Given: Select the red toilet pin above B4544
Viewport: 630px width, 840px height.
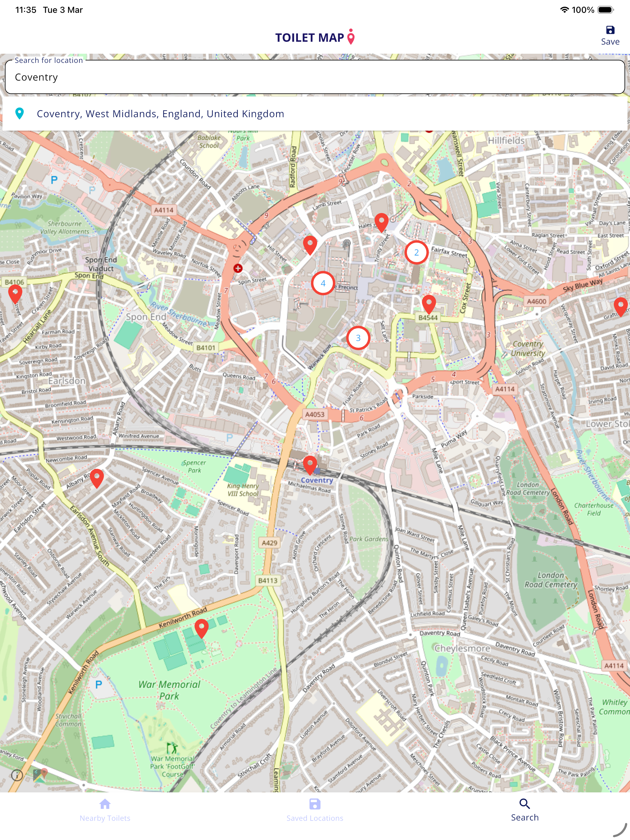Looking at the screenshot, I should [429, 304].
